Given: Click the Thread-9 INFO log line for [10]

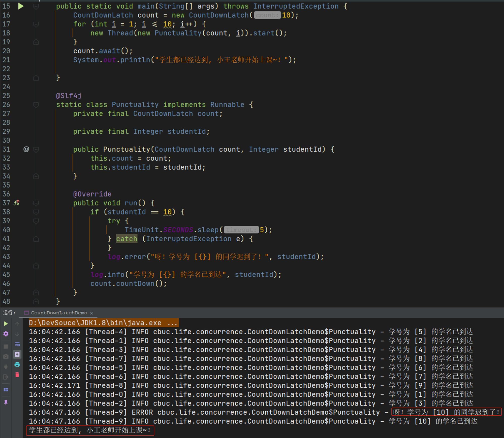Looking at the screenshot, I should coord(253,421).
